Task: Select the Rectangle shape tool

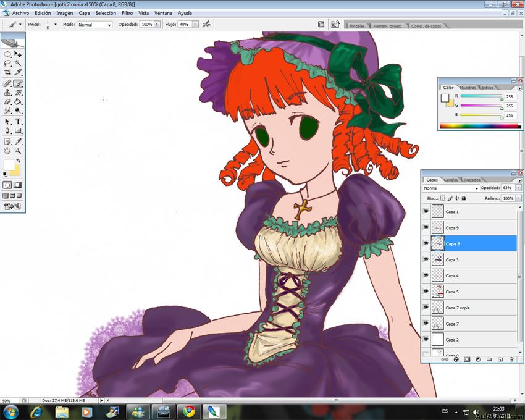Action: pos(18,130)
